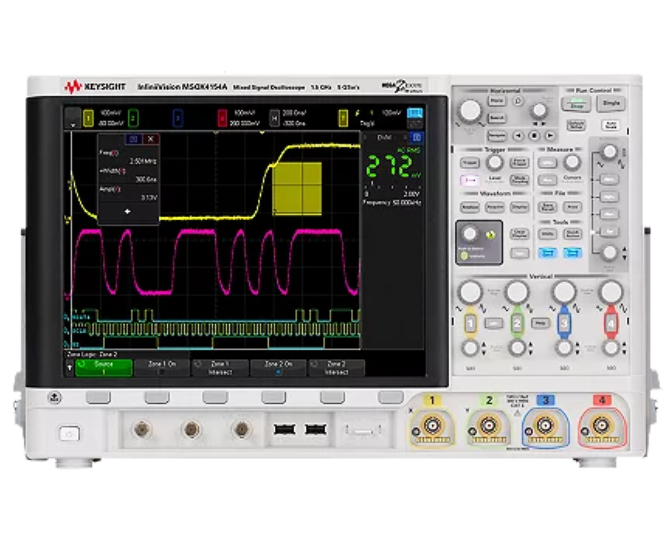Tap the channel 1 yellow indicator on screen
672x541 pixels.
pos(88,118)
